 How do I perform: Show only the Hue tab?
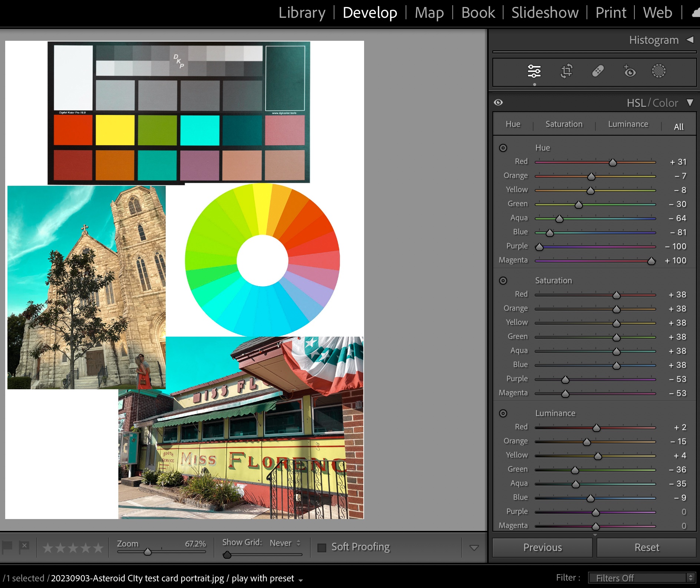tap(513, 124)
